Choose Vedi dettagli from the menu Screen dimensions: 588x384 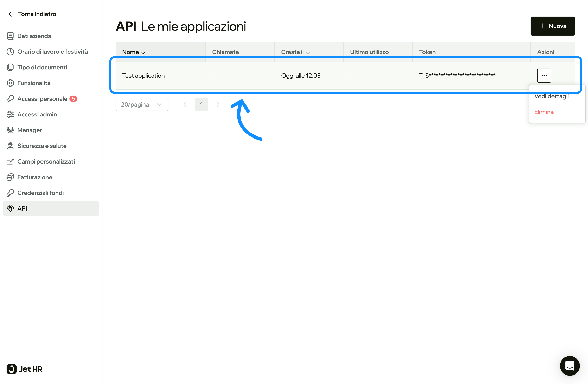click(551, 96)
